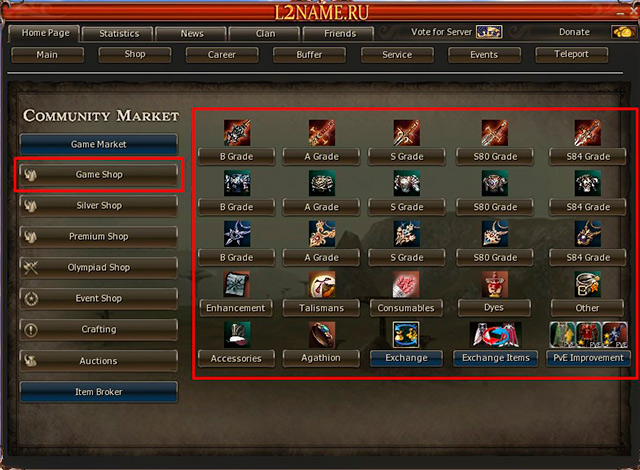Select the S84 Grade weapon icon
The height and width of the screenshot is (470, 640).
point(587,133)
